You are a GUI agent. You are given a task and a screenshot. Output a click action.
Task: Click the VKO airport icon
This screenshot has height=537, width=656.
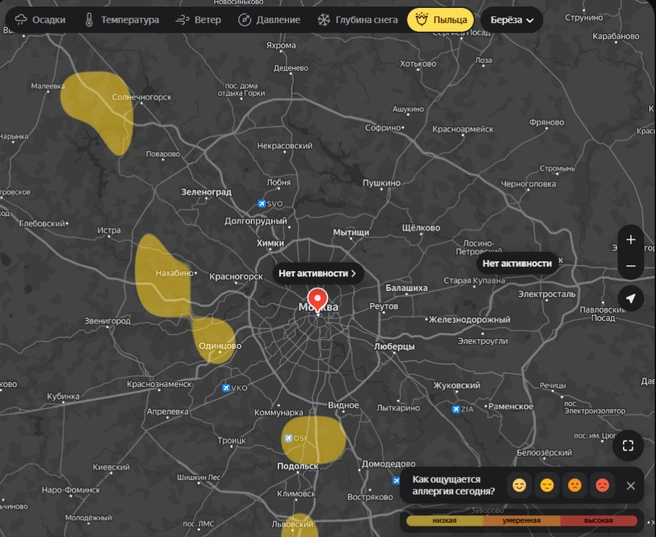pyautogui.click(x=226, y=388)
